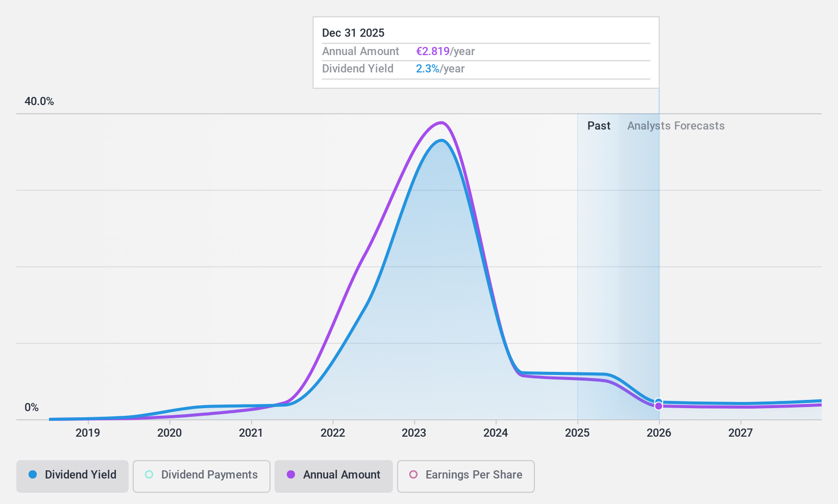Click the Past region label
Screen dimensions: 838x504
pos(599,126)
